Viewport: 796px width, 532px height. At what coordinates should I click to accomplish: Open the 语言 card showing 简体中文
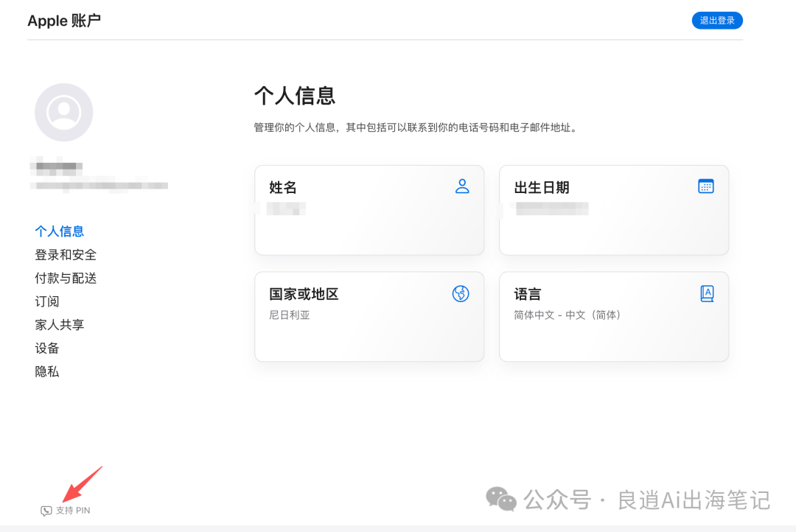tap(614, 317)
